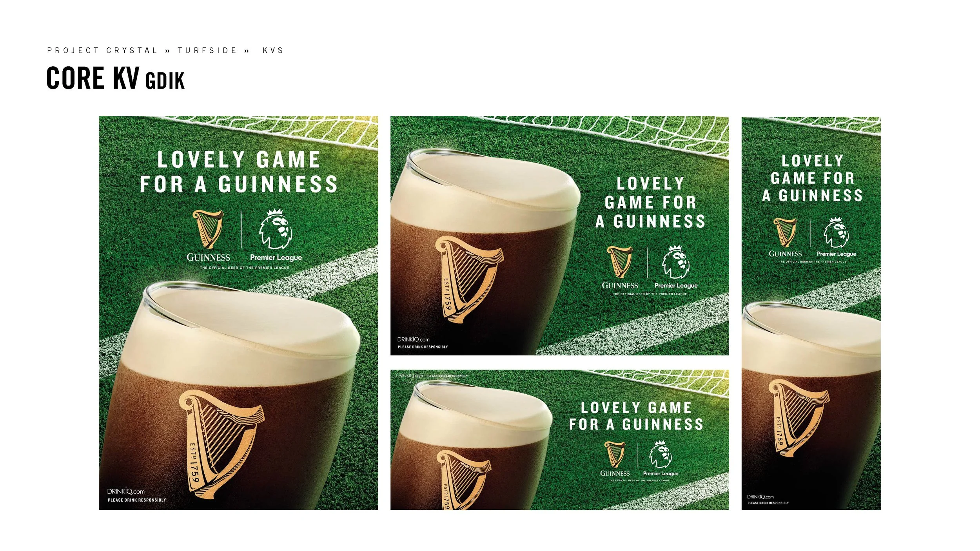
Task: Select the tall vertical banner
Action: 811,313
